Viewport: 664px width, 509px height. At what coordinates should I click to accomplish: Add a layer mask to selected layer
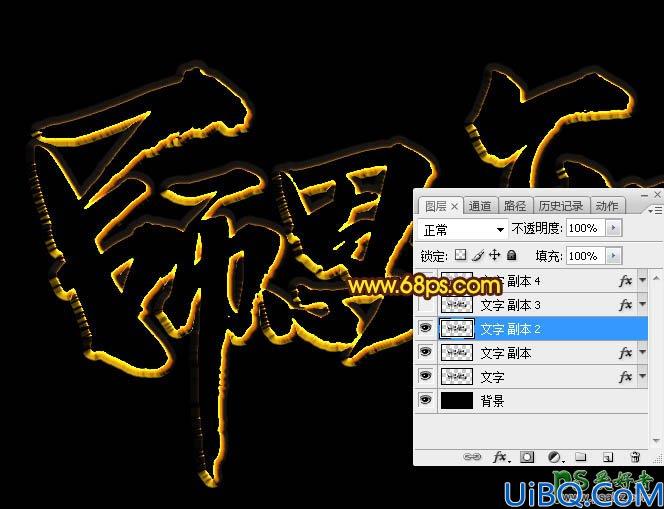point(527,457)
